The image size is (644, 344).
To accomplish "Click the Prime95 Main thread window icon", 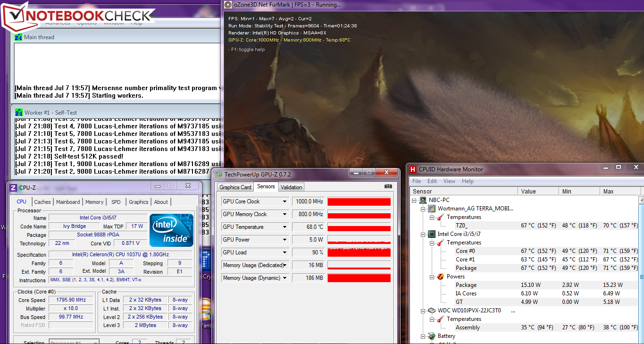I will coord(18,37).
